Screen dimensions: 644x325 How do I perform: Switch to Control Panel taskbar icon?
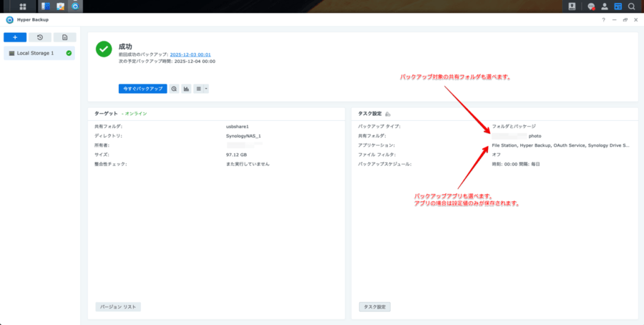[x=45, y=6]
